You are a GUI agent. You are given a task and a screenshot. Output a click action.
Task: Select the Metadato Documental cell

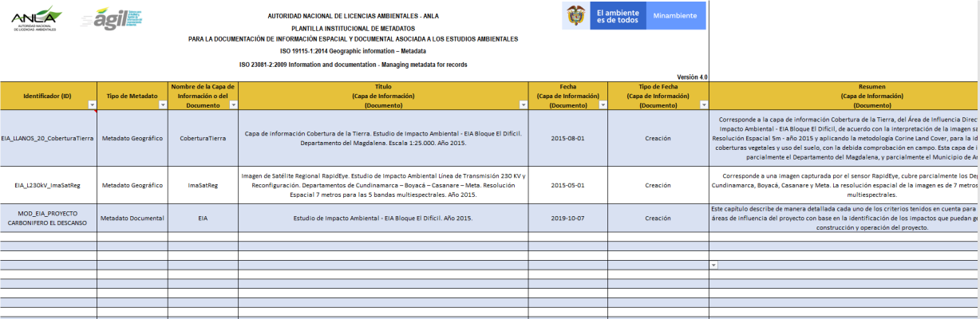coord(132,218)
